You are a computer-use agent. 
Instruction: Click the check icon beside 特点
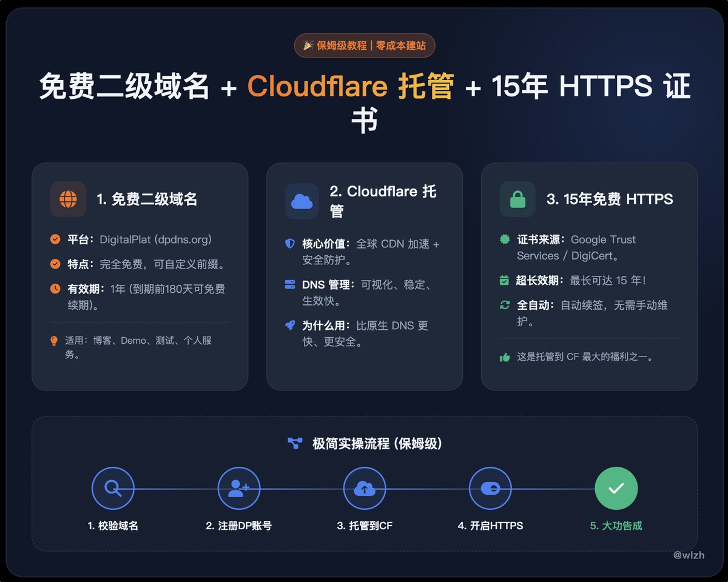pos(55,264)
